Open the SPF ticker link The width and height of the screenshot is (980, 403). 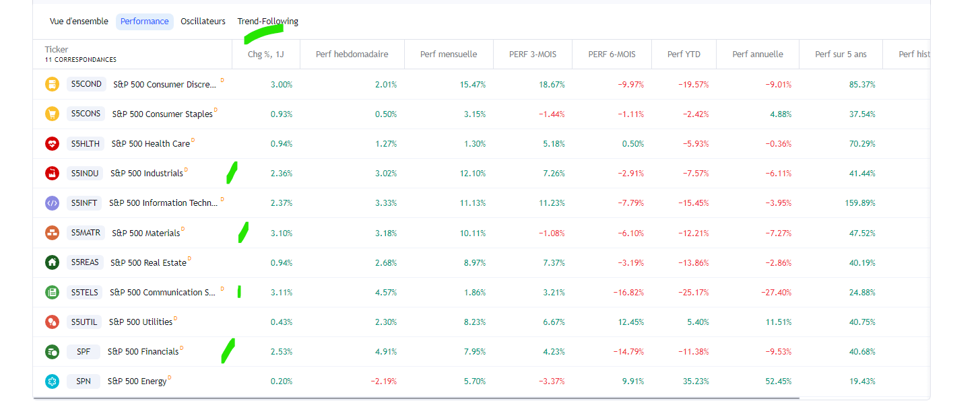[84, 351]
